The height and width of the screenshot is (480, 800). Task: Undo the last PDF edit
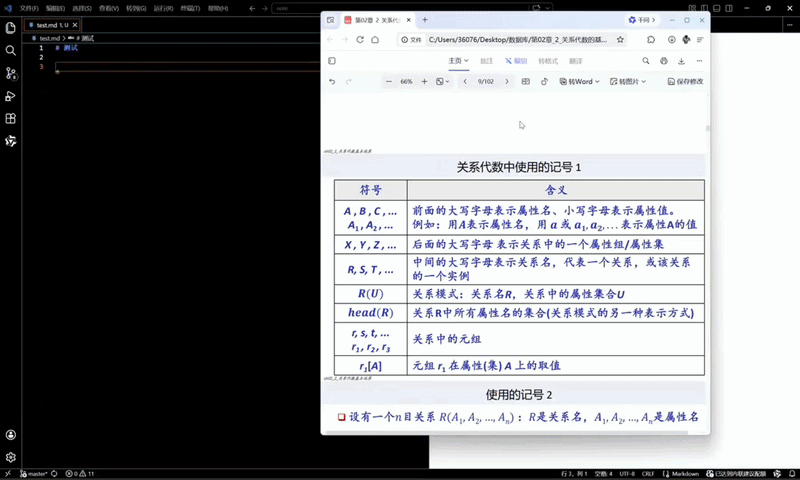[x=332, y=82]
